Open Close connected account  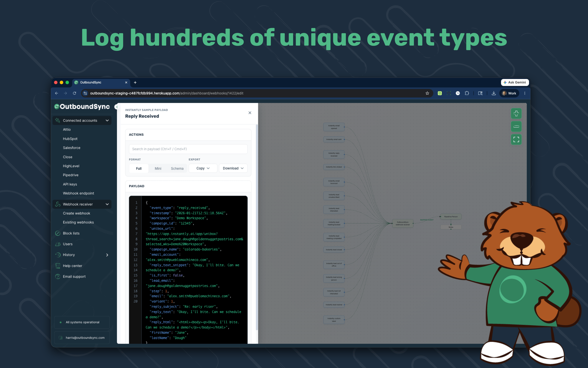[x=68, y=157]
